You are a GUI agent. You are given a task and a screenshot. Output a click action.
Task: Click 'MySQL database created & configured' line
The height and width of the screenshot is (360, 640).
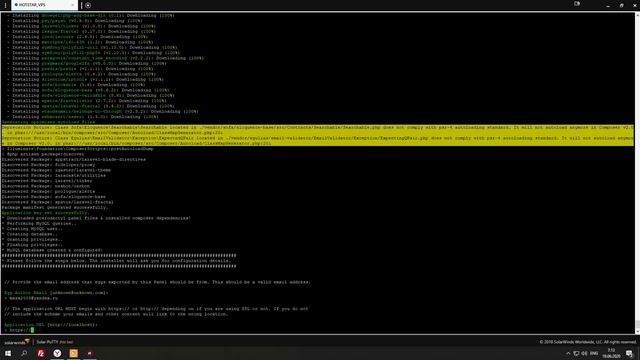tap(52, 250)
